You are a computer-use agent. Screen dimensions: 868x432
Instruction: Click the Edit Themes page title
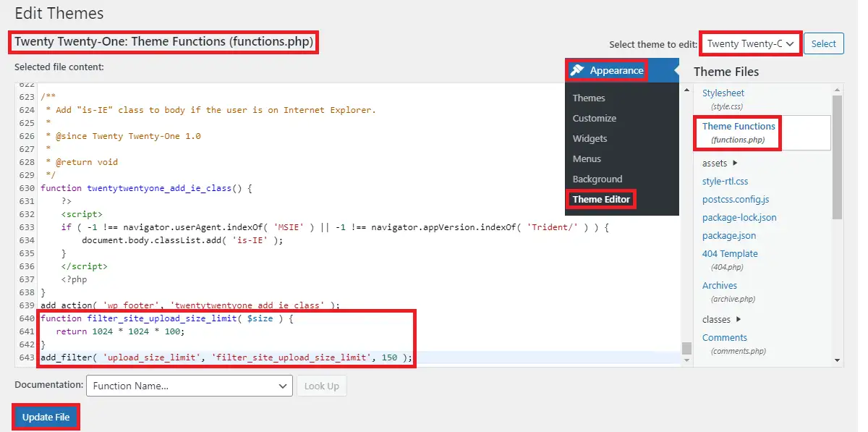[59, 13]
